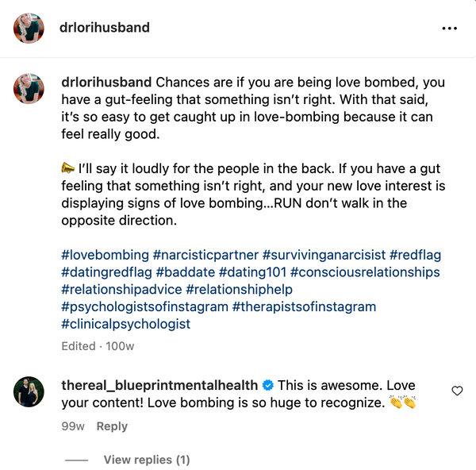This screenshot has height=470, width=476.
Task: Open the drlorihusband username in the header
Action: [x=104, y=28]
